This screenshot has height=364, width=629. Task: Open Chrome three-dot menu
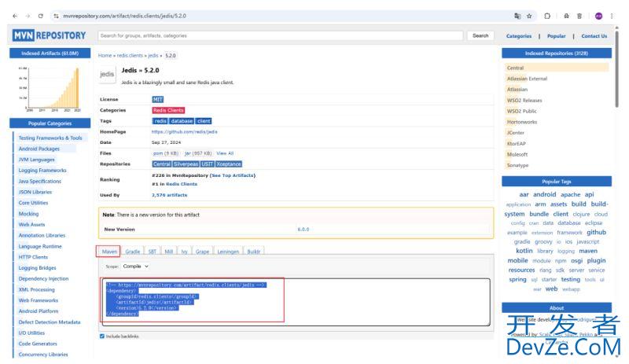612,16
